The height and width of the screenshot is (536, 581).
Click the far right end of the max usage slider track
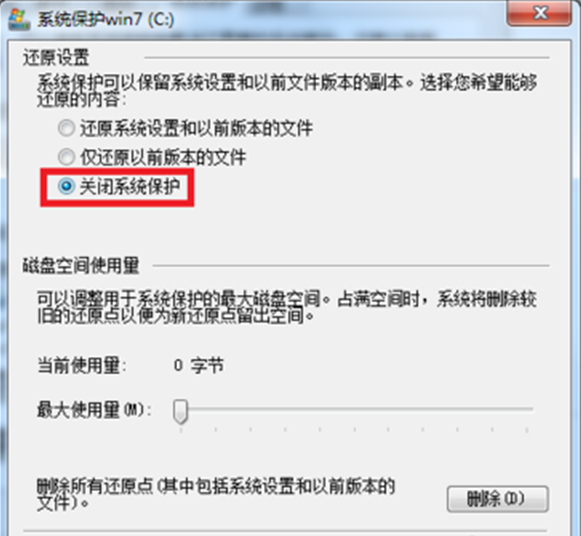pos(531,409)
